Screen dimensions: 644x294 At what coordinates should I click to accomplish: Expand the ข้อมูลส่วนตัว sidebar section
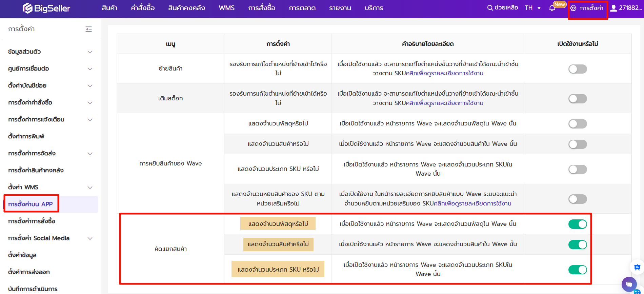pos(90,52)
